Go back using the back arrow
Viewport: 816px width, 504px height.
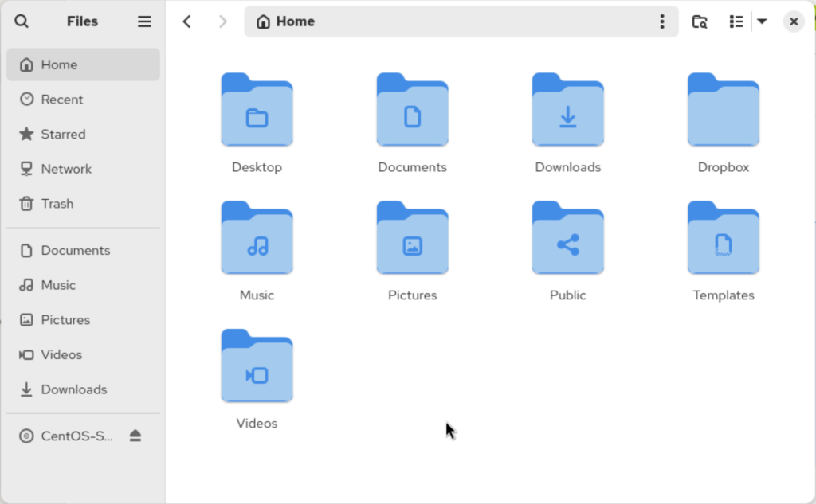coord(187,21)
